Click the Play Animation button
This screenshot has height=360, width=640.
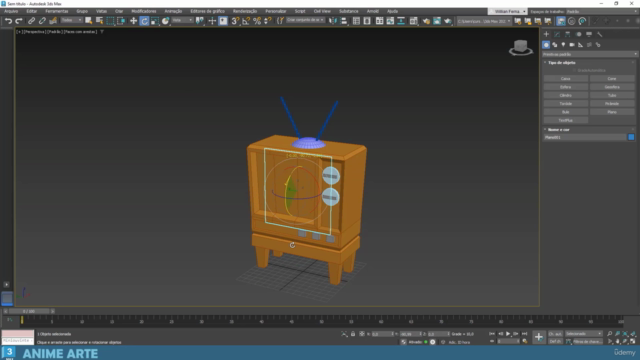tap(508, 334)
